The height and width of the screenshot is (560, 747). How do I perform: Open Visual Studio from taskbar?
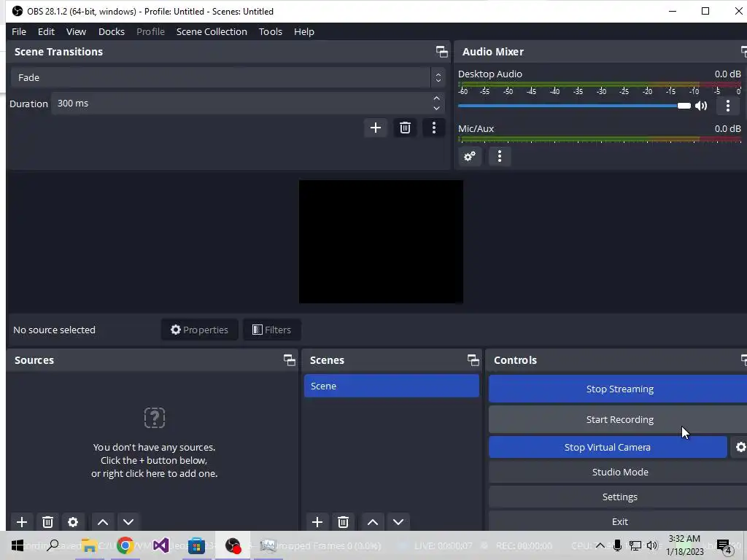pos(160,545)
